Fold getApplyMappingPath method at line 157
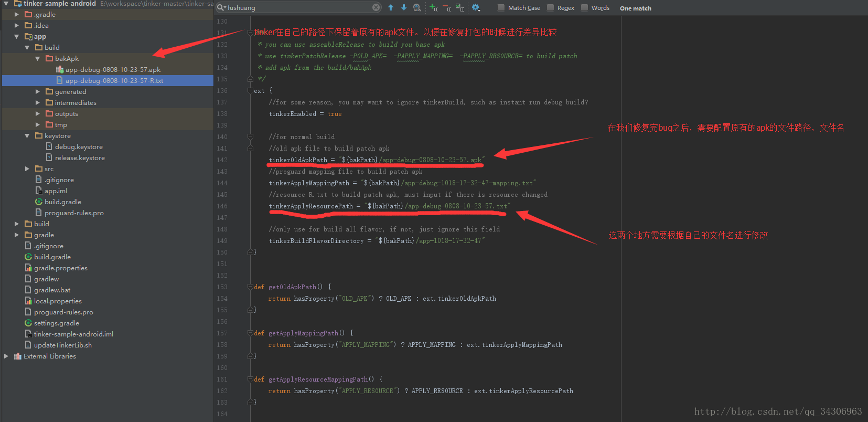This screenshot has height=422, width=868. 251,333
